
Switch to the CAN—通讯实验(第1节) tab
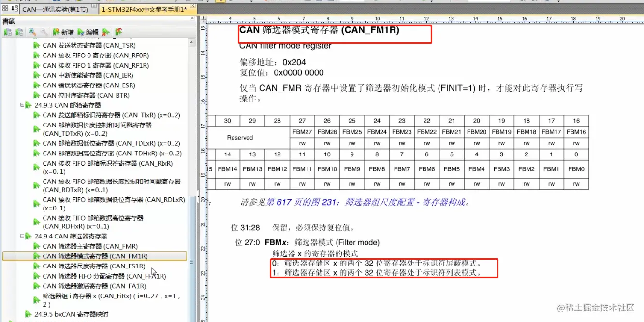coord(56,9)
